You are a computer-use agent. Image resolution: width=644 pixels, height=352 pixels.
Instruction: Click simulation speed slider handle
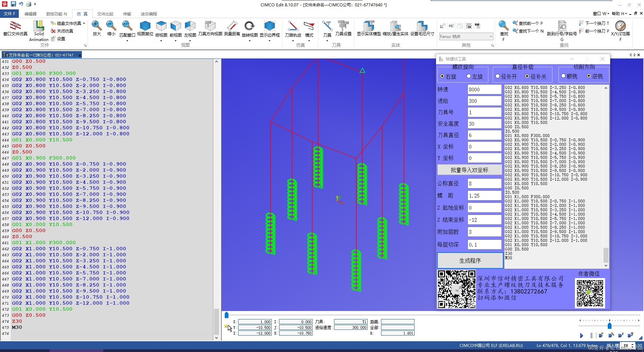coord(609,325)
